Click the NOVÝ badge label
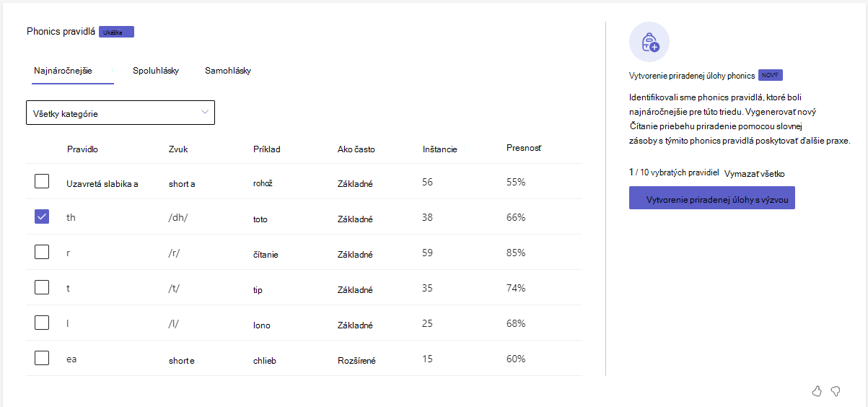This screenshot has width=868, height=407. 771,75
